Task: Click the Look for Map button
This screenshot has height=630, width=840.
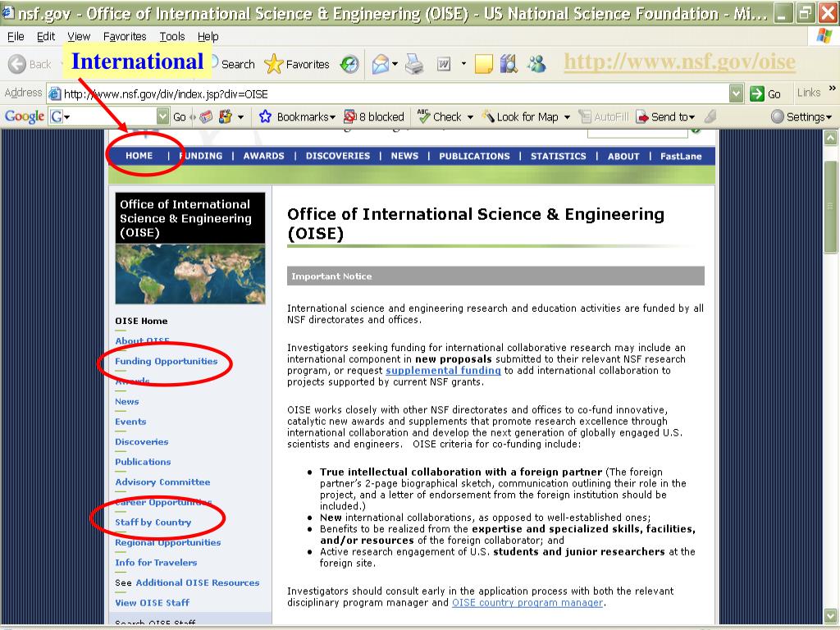Action: pyautogui.click(x=519, y=116)
